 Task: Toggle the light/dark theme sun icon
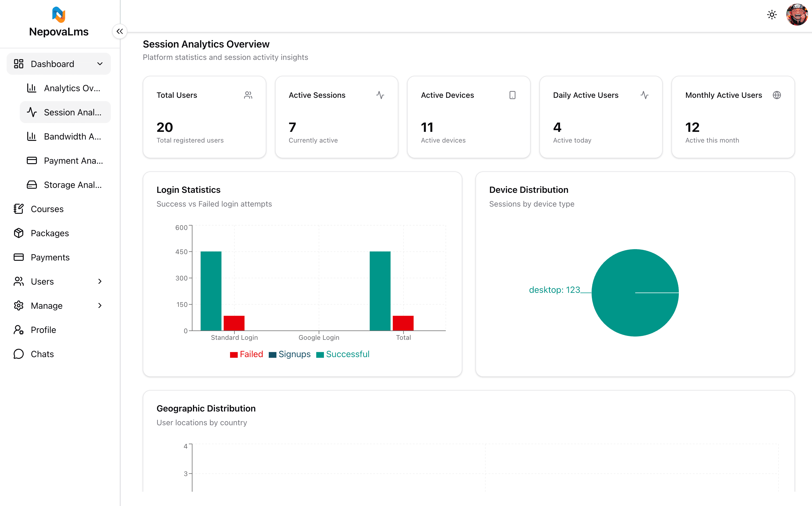(772, 15)
